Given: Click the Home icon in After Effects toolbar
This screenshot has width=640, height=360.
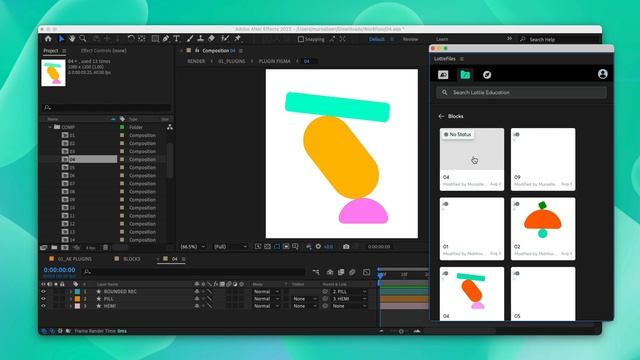Looking at the screenshot, I should click(x=48, y=39).
